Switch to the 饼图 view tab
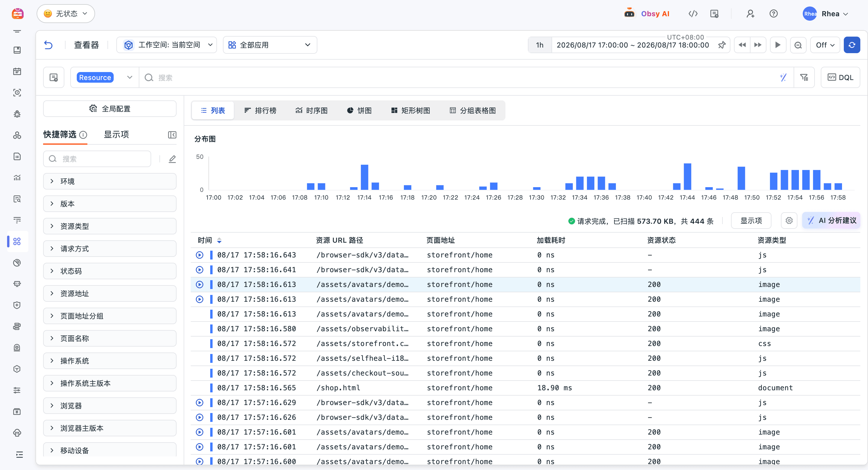868x470 pixels. 359,110
